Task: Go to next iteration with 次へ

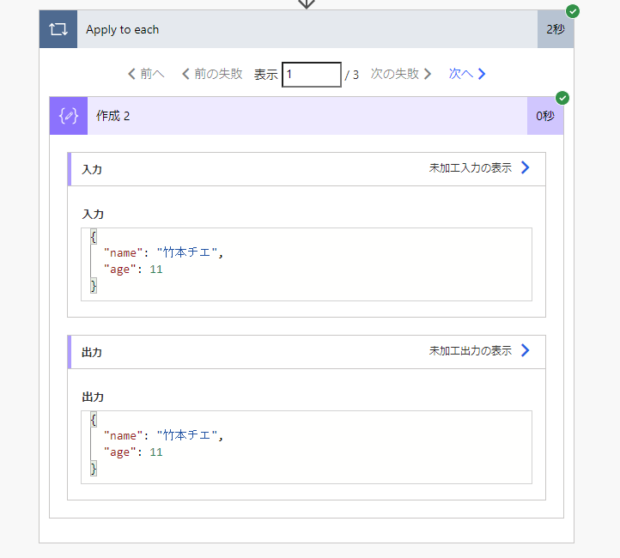Action: [x=460, y=74]
